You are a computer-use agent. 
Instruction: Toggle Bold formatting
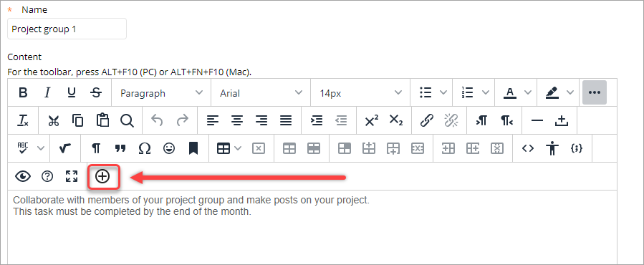tap(24, 93)
